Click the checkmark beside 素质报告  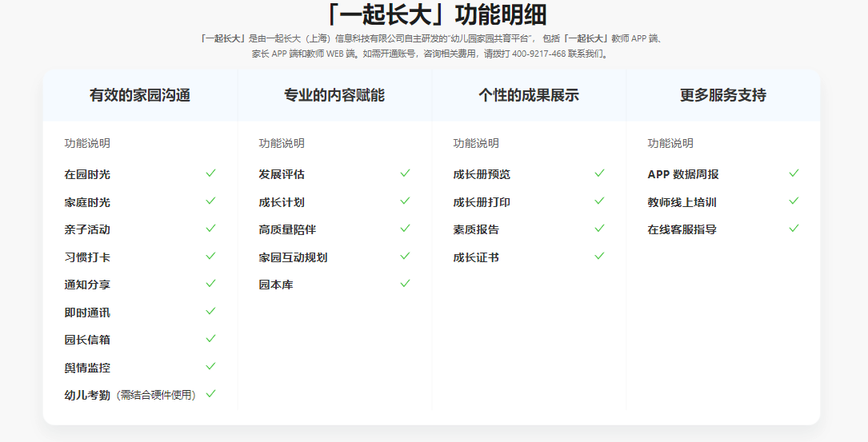click(x=599, y=229)
